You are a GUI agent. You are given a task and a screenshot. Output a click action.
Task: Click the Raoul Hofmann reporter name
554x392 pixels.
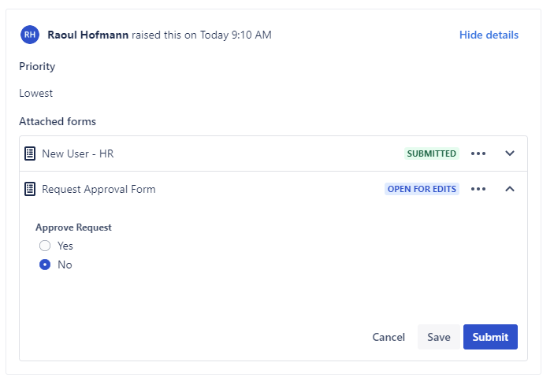coord(87,35)
